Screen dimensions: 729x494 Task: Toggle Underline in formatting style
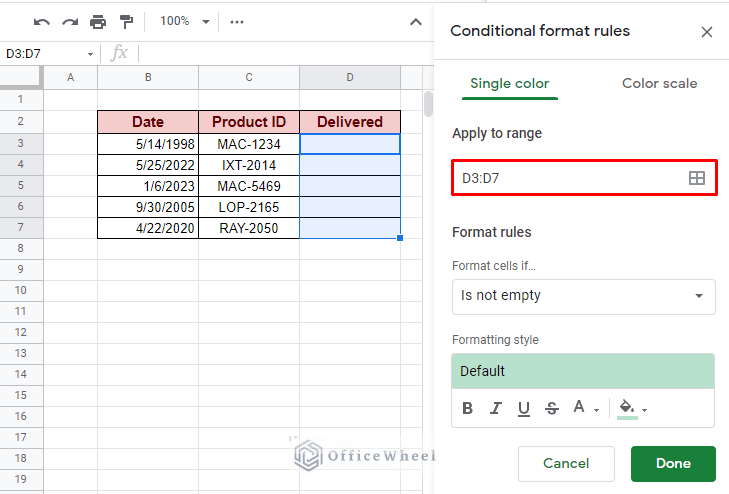(x=524, y=408)
